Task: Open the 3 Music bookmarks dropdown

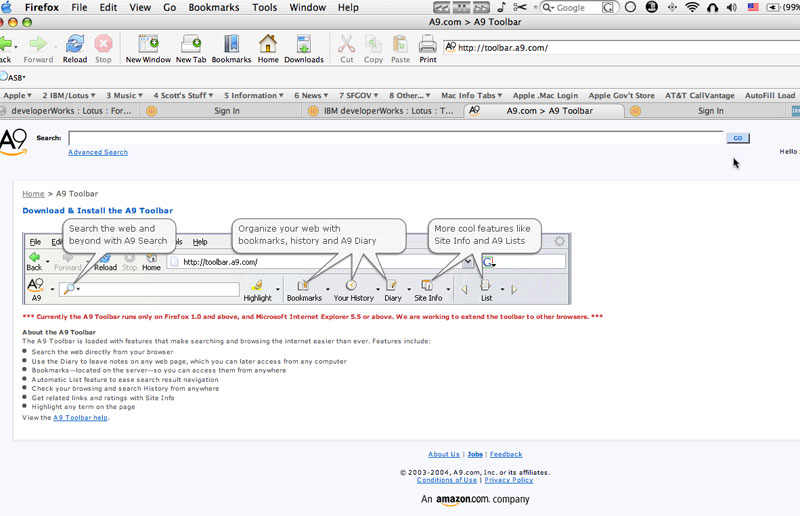Action: coord(124,95)
